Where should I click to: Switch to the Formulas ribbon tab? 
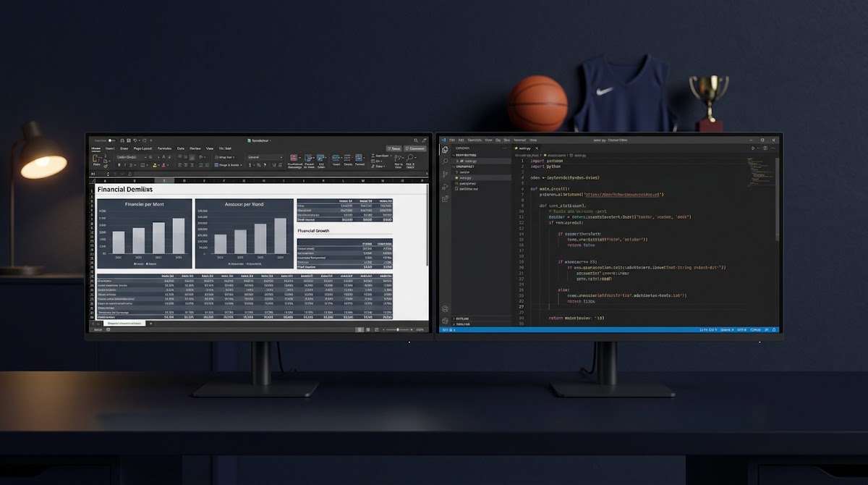pyautogui.click(x=165, y=148)
